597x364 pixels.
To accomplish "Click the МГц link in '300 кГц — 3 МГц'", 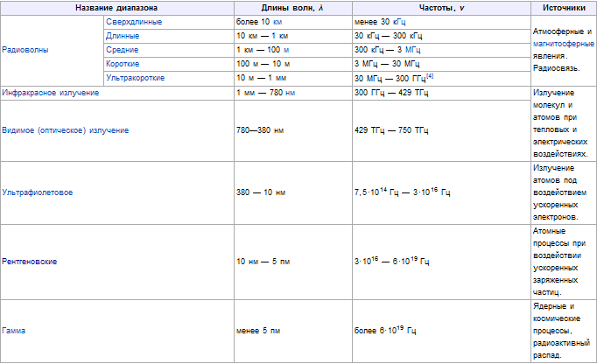I will pyautogui.click(x=412, y=50).
